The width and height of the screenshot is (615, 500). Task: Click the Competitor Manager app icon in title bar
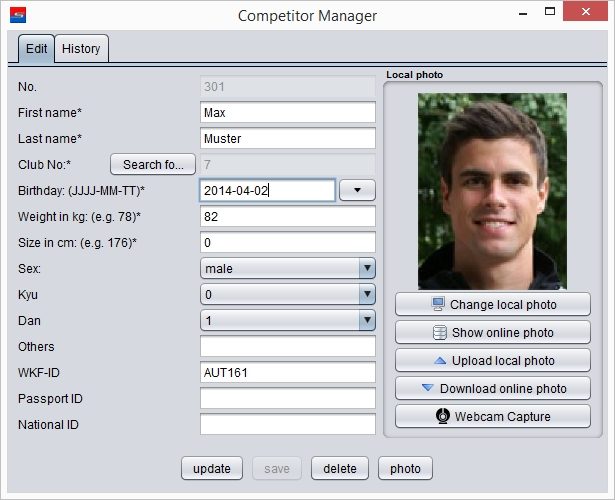18,15
